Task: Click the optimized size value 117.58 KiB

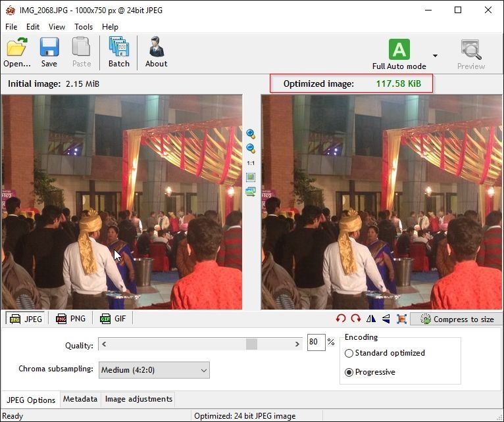Action: point(399,84)
